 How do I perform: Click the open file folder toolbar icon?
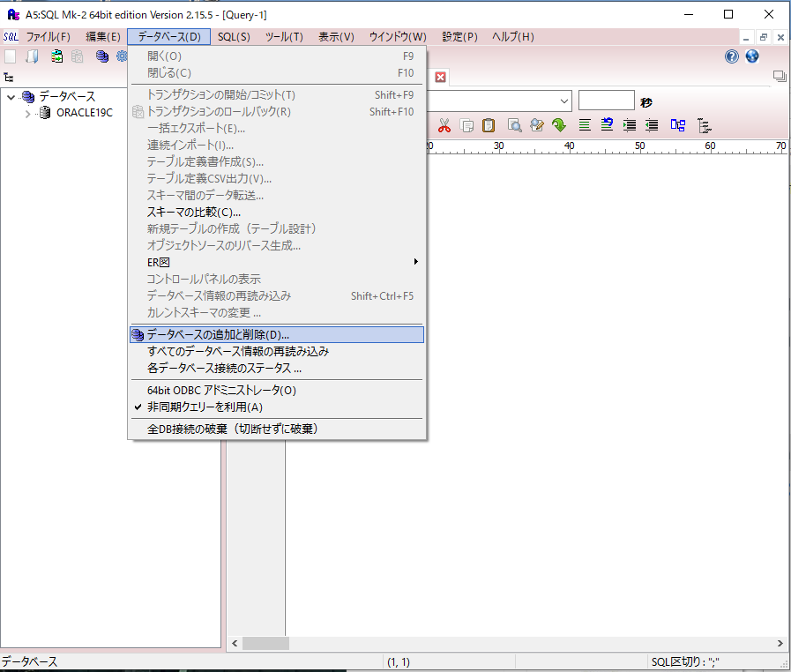pos(33,56)
